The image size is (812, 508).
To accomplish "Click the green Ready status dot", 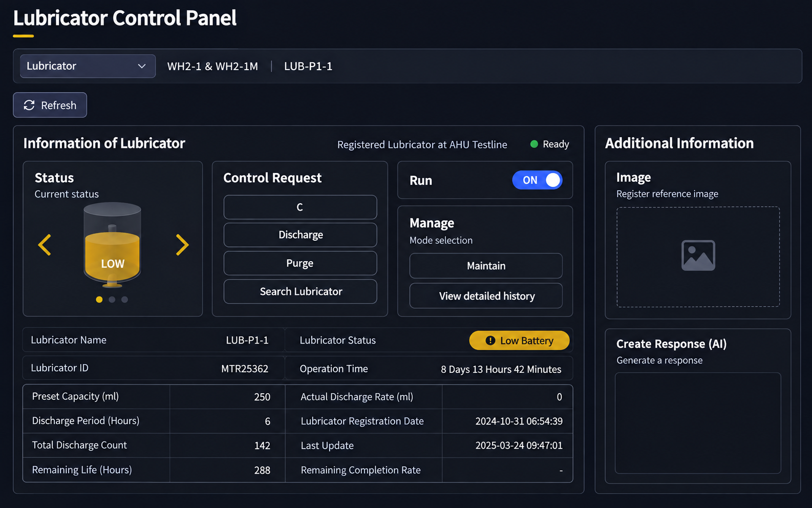I will 534,144.
